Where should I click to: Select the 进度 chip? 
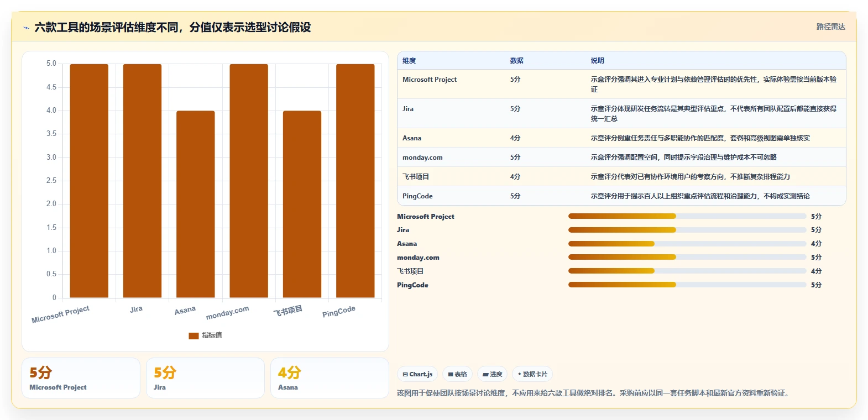pyautogui.click(x=493, y=374)
